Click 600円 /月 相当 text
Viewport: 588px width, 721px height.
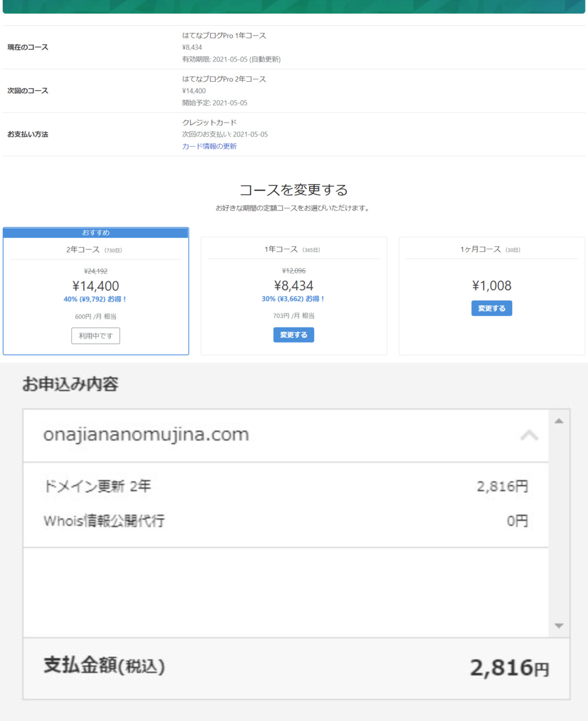(95, 317)
